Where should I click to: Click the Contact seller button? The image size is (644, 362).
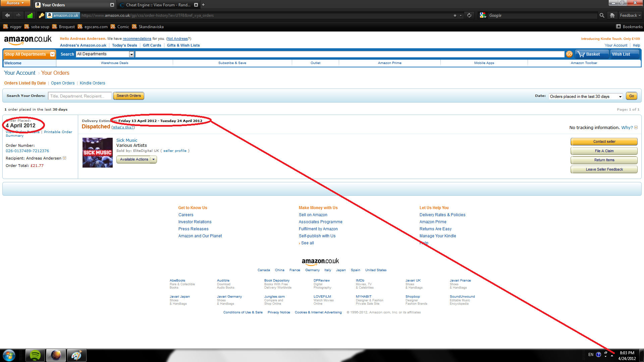(x=604, y=141)
